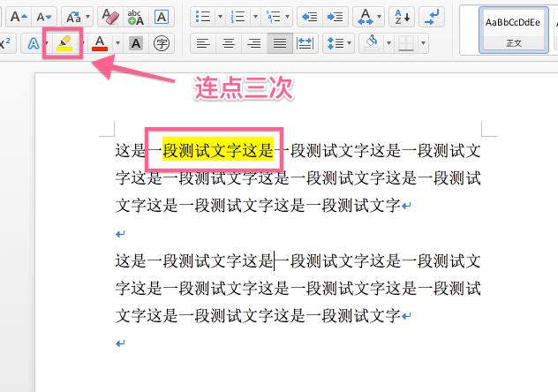The width and height of the screenshot is (558, 392).
Task: Expand the bullet style dropdown arrow
Action: click(x=220, y=17)
